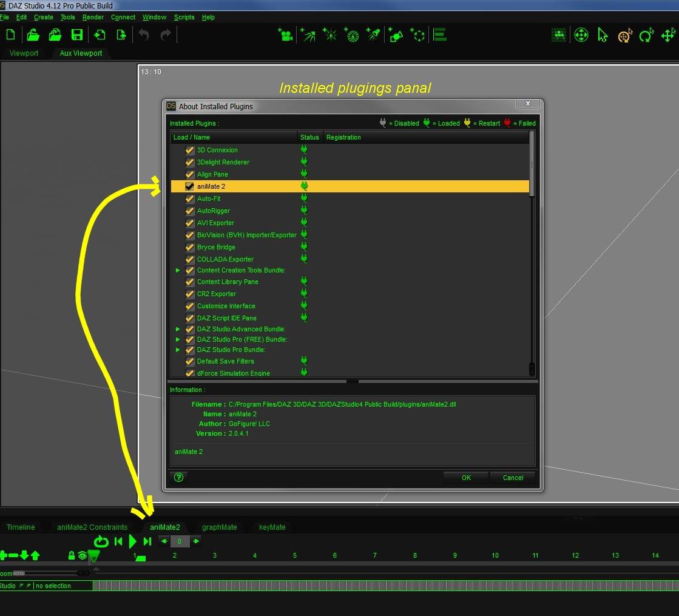The height and width of the screenshot is (616, 679).
Task: Open the Align lines icon in toolbar
Action: coord(440,35)
